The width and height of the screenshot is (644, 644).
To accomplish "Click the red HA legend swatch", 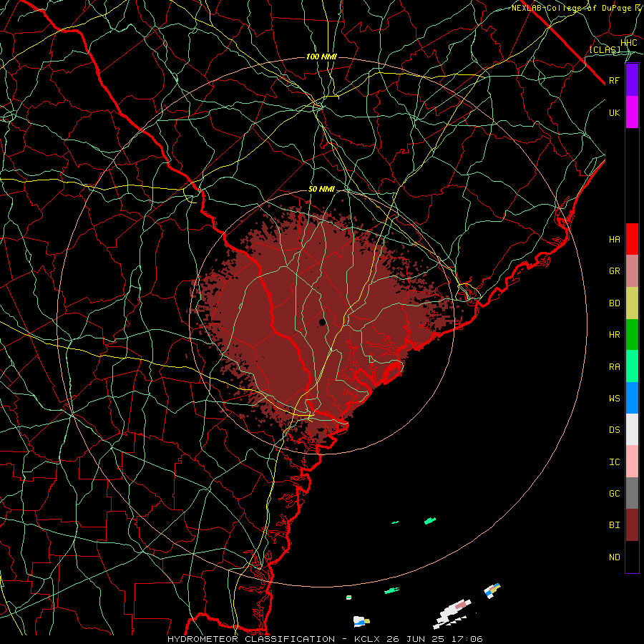I will click(x=632, y=239).
